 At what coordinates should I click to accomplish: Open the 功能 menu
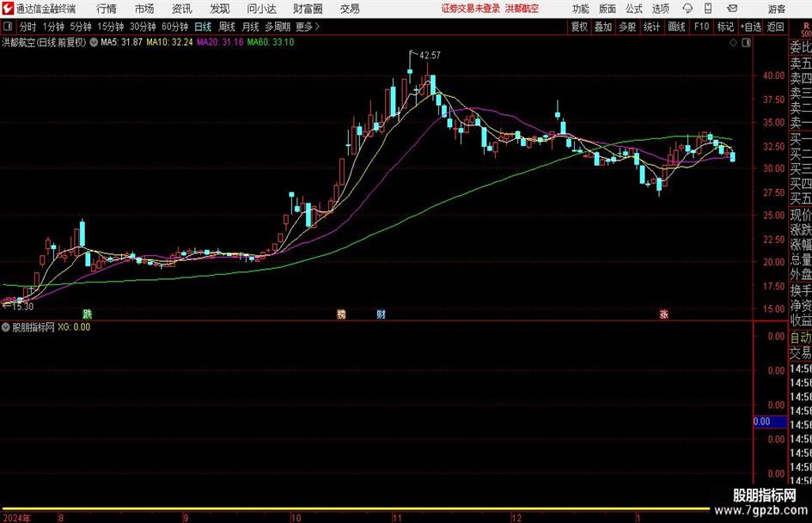[x=581, y=9]
